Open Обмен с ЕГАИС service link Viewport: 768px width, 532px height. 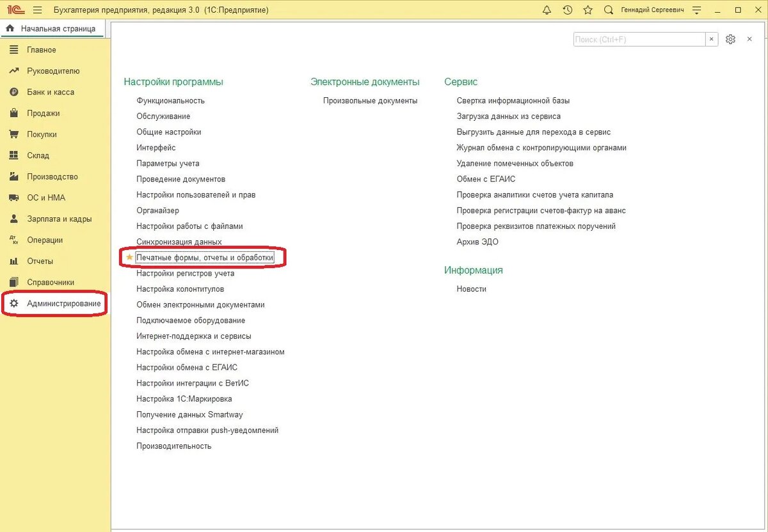tap(486, 179)
